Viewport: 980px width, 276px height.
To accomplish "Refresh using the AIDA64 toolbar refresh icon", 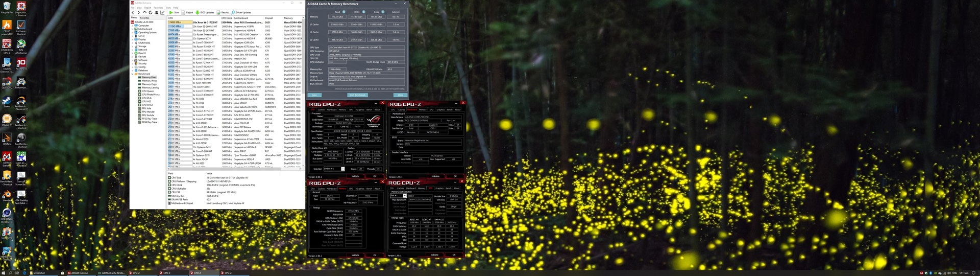I will [x=151, y=12].
